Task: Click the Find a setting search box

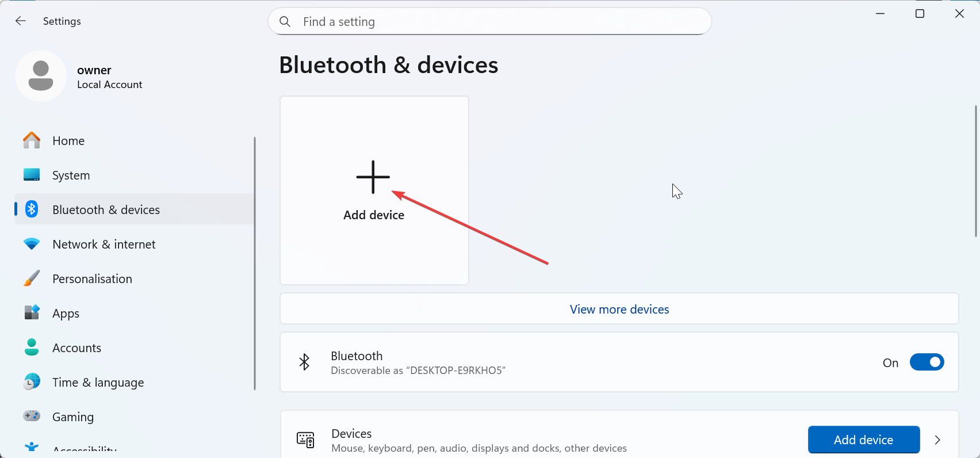Action: coord(490,22)
